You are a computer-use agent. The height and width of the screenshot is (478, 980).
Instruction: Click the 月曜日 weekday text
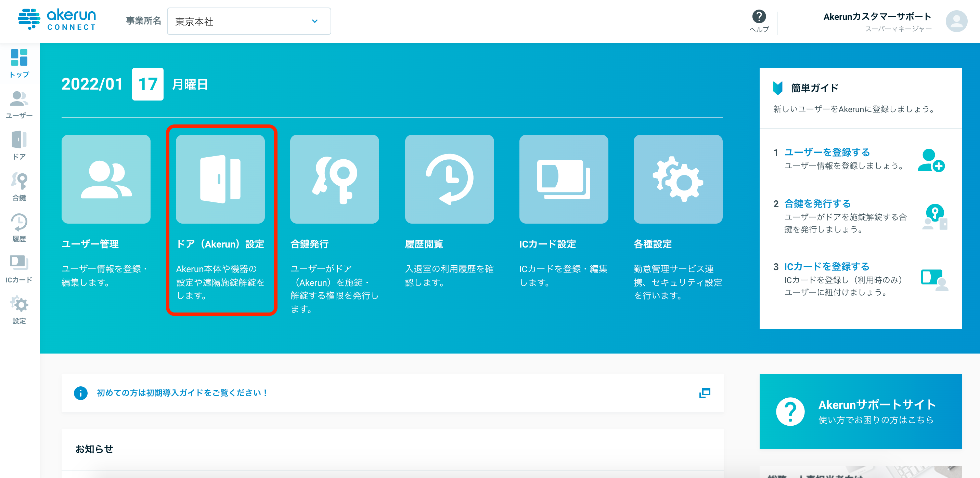click(190, 84)
